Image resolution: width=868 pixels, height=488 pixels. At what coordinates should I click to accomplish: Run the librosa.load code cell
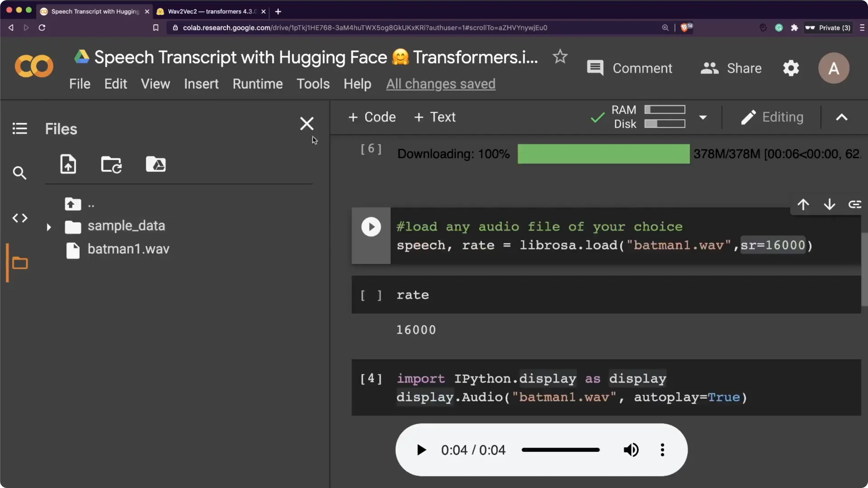371,226
